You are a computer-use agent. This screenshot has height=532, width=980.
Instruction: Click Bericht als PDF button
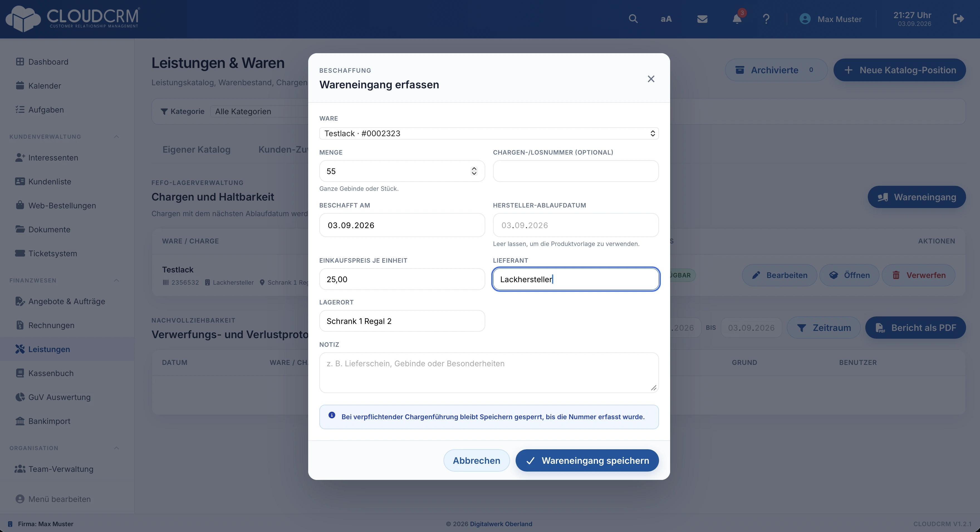tap(915, 328)
